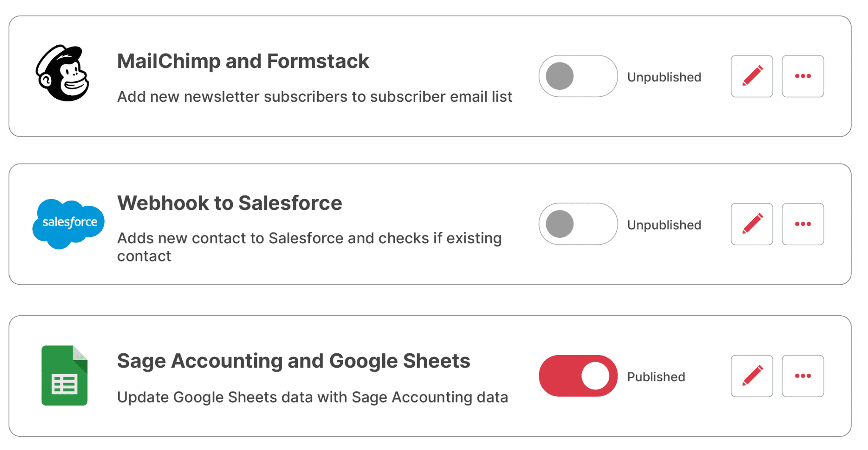Open edit pencil for Webhook to Salesforce
This screenshot has width=868, height=450.
point(751,224)
